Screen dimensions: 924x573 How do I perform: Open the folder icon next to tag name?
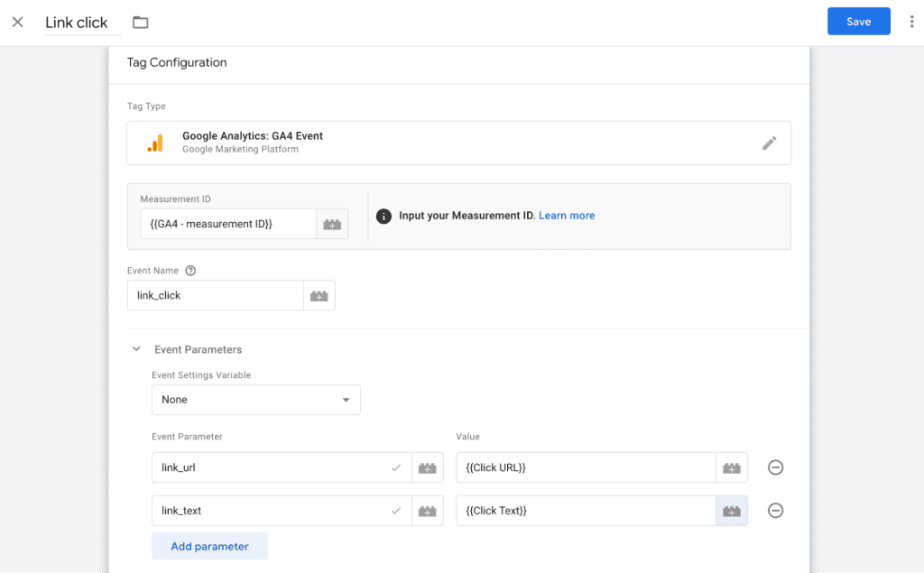tap(140, 23)
